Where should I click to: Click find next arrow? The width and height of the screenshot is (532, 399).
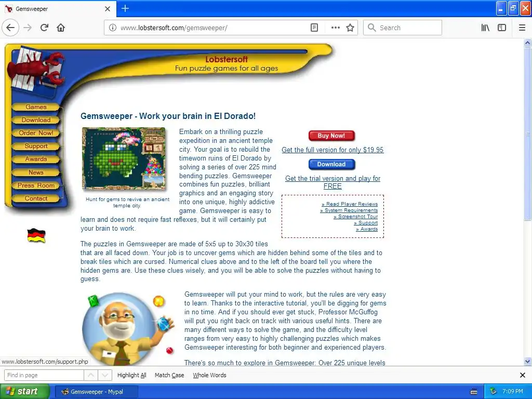[105, 375]
